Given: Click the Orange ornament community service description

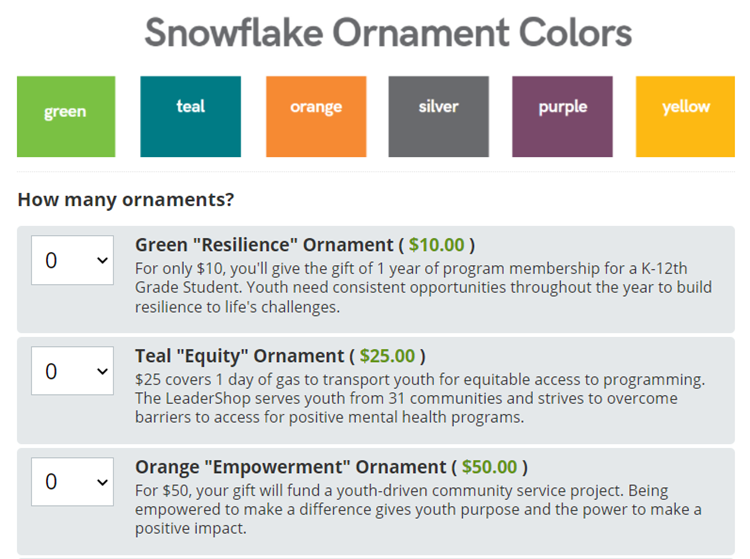Looking at the screenshot, I should 419,509.
